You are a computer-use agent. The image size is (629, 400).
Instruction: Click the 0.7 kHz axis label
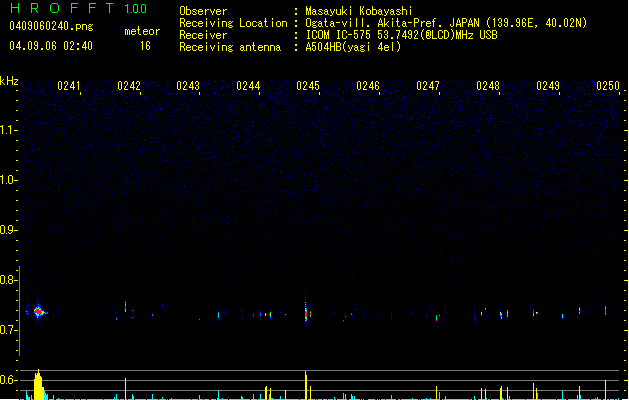pyautogui.click(x=8, y=330)
